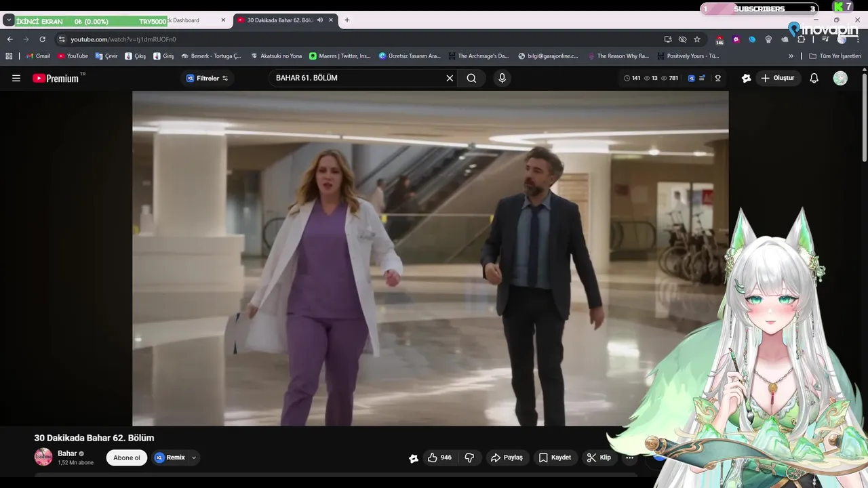Open the Positively Yours bookmark
The height and width of the screenshot is (488, 868).
[687, 56]
